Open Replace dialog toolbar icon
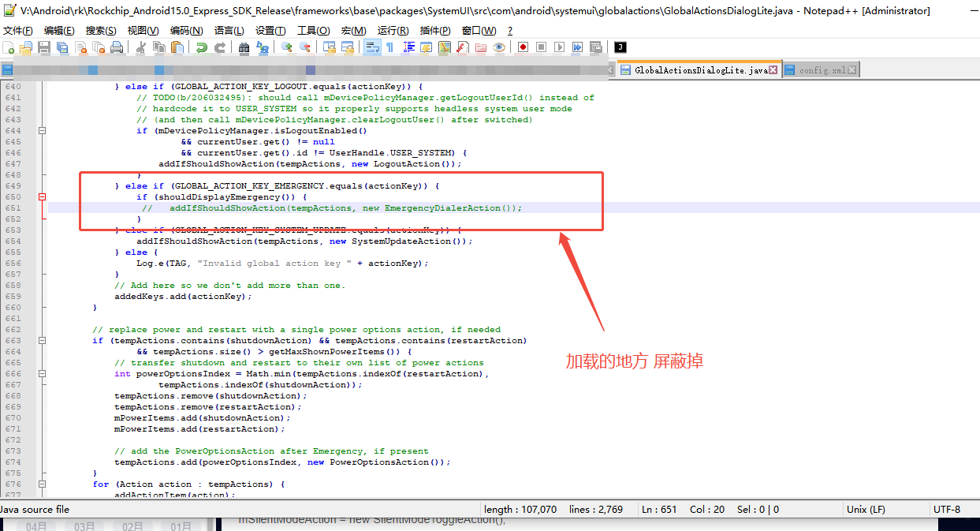The height and width of the screenshot is (531, 980). 263,47
